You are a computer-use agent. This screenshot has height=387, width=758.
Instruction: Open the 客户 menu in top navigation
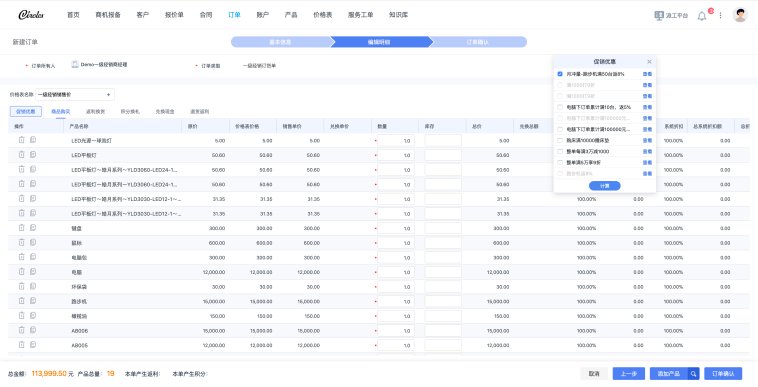tap(143, 15)
